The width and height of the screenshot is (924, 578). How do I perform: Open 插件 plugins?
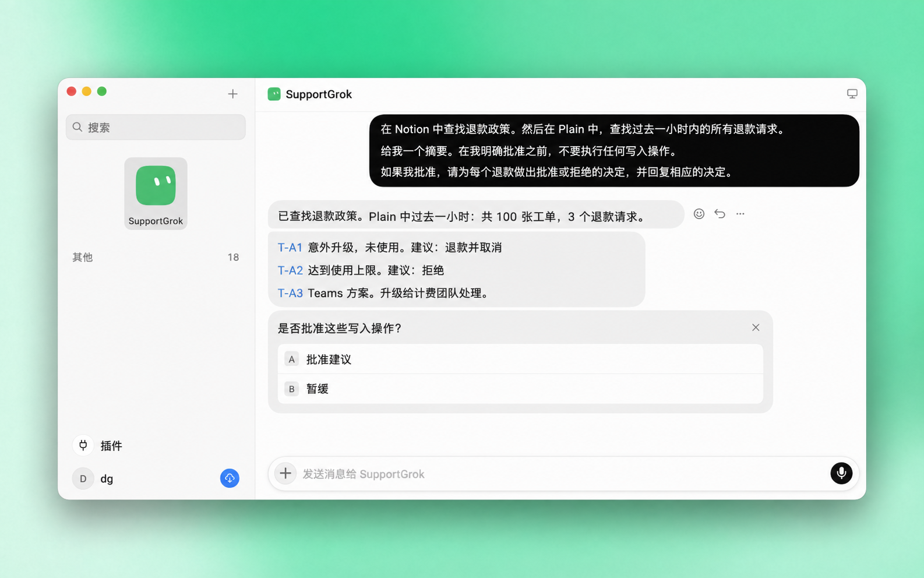(x=111, y=446)
